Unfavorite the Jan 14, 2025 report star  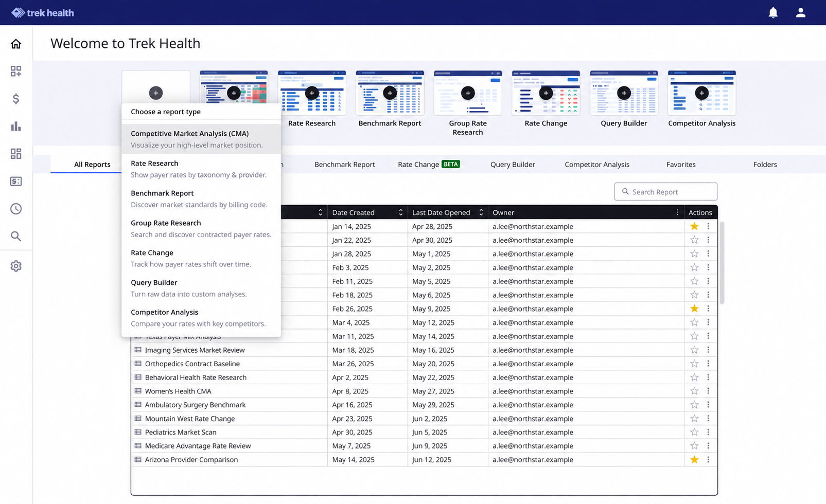pyautogui.click(x=694, y=226)
